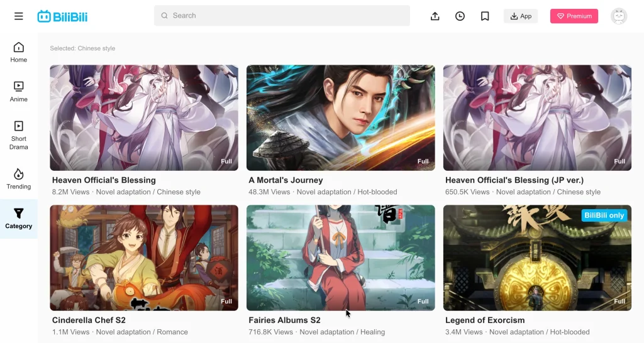This screenshot has width=644, height=343.
Task: Go to Home in sidebar
Action: (x=18, y=53)
